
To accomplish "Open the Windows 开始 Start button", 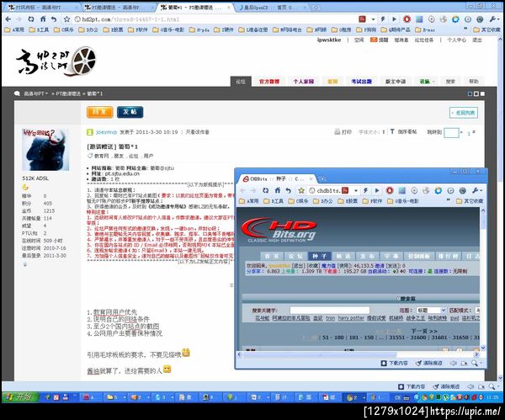I will click(x=20, y=396).
